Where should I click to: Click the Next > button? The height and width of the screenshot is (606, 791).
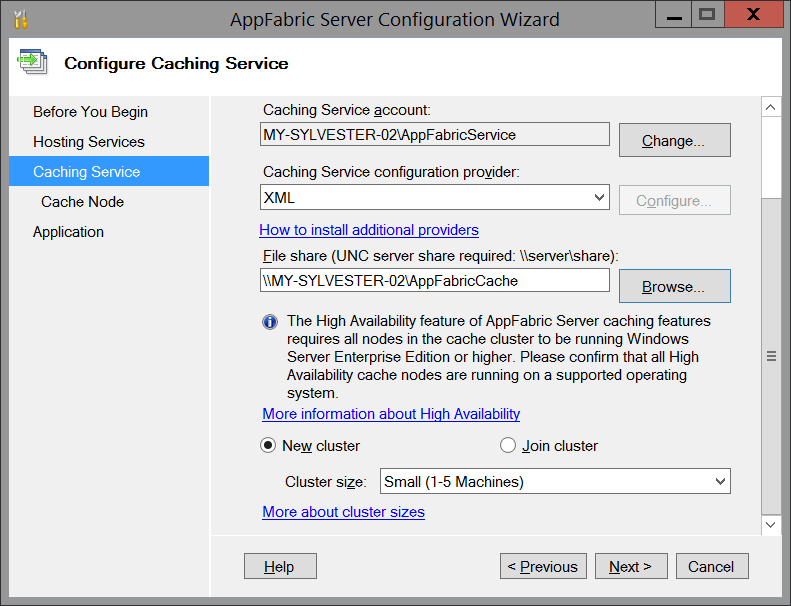[x=631, y=566]
